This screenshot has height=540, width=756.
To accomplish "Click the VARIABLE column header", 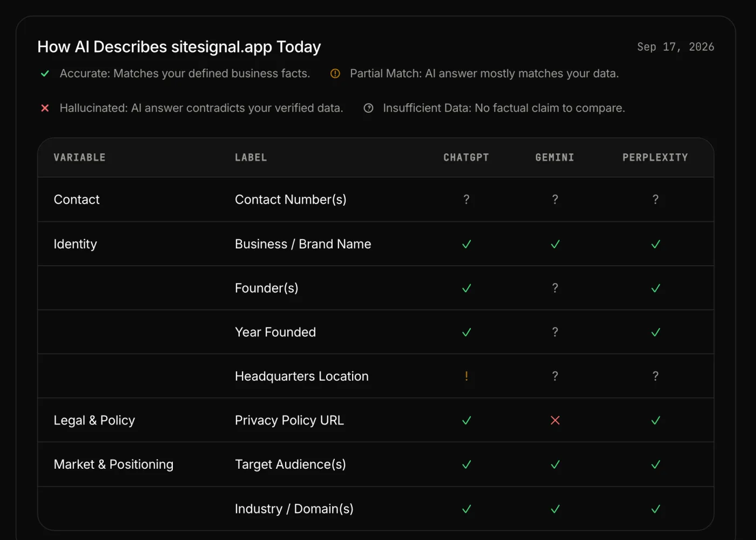I will click(x=79, y=158).
